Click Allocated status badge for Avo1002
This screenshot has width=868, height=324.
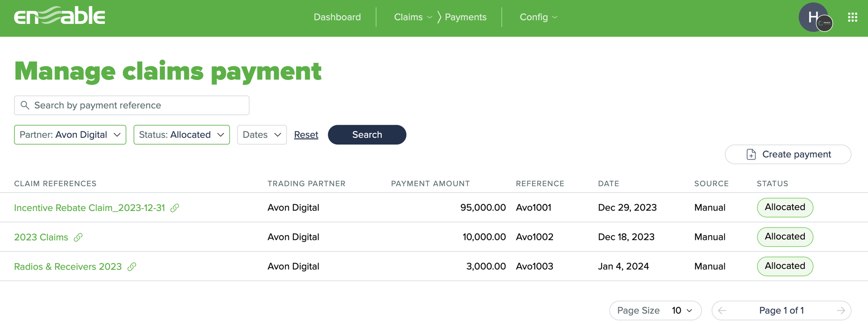(785, 237)
